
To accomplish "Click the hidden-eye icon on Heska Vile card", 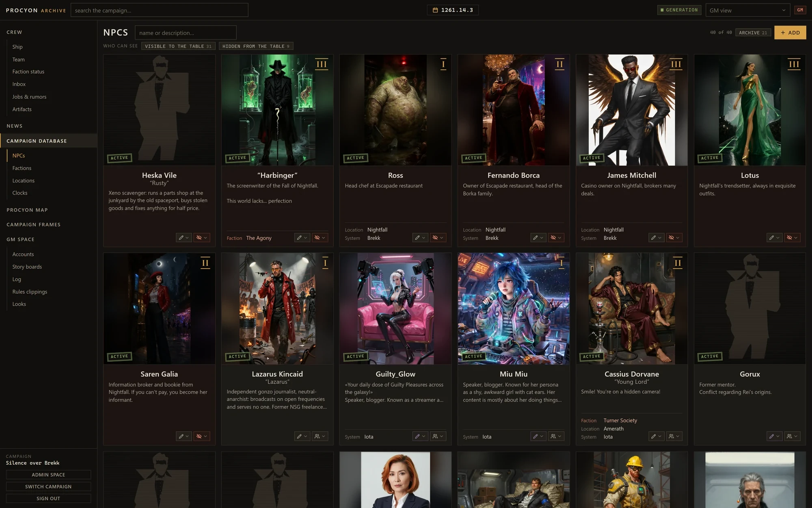I will pyautogui.click(x=201, y=238).
